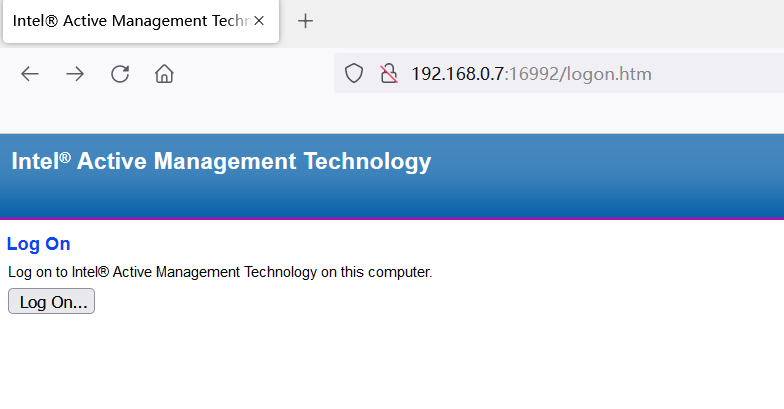Show the insecure connection padlock info
This screenshot has height=409, width=784.
(389, 73)
